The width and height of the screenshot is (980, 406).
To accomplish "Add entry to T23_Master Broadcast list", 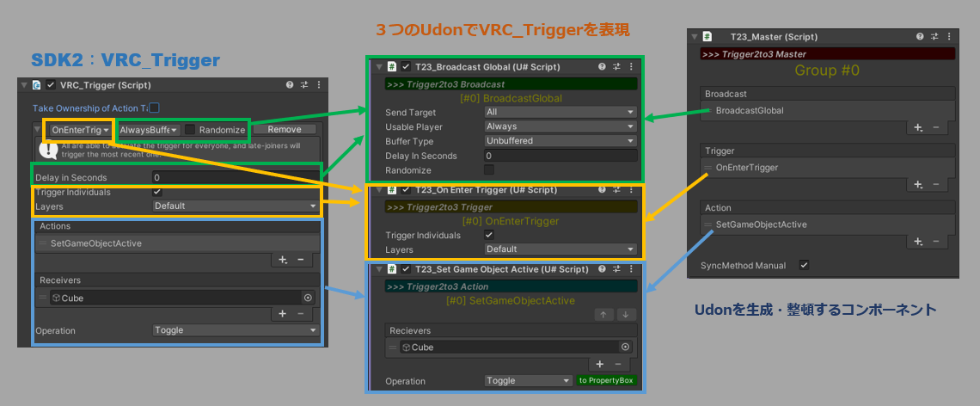I will click(x=918, y=127).
